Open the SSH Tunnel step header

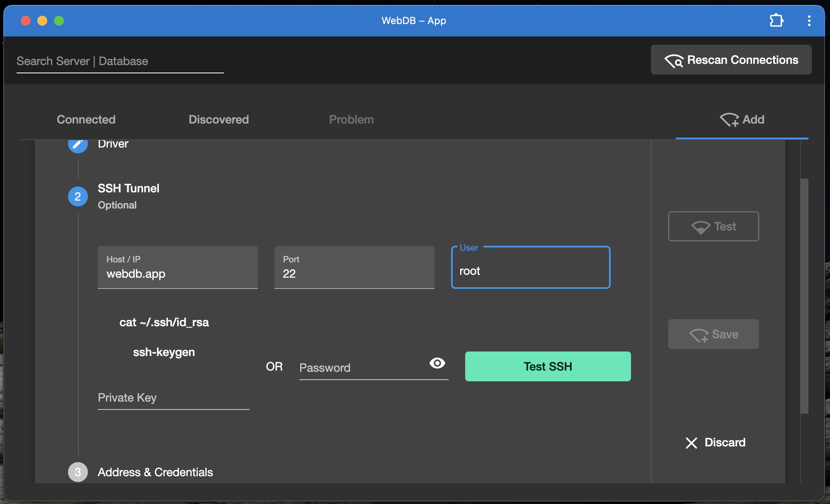129,188
